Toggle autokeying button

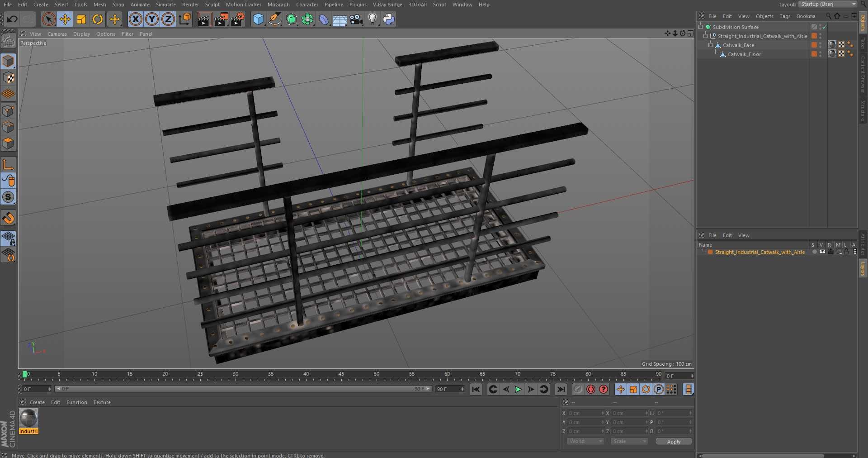591,389
